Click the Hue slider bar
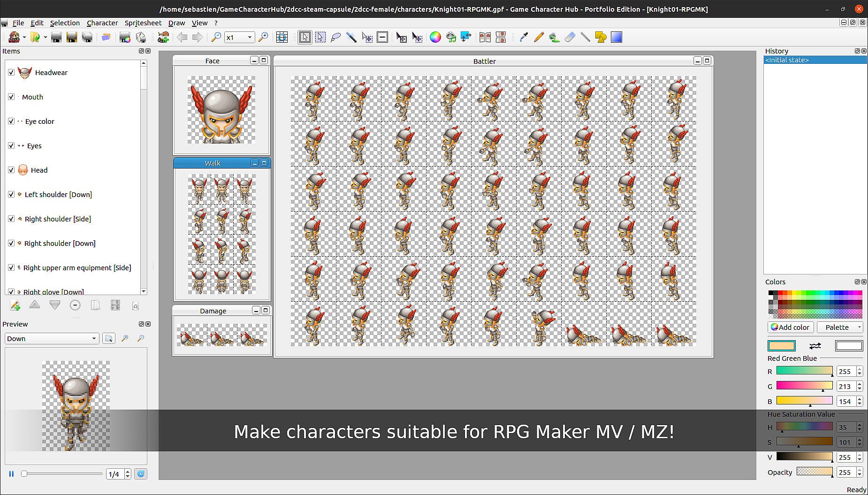Screen dimensions: 868x495 click(804, 427)
